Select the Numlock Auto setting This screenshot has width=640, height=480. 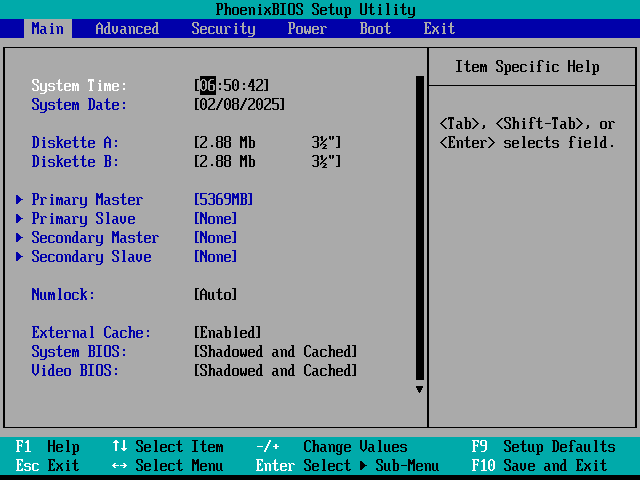tap(215, 295)
